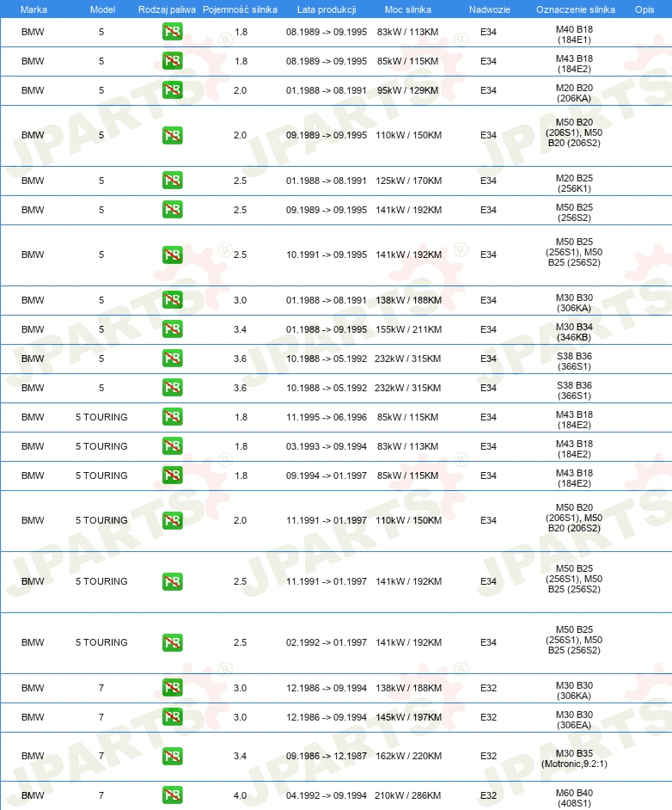Image resolution: width=672 pixels, height=810 pixels.
Task: Click the '3.0' capacity cell in the 145kW row
Action: click(x=240, y=717)
